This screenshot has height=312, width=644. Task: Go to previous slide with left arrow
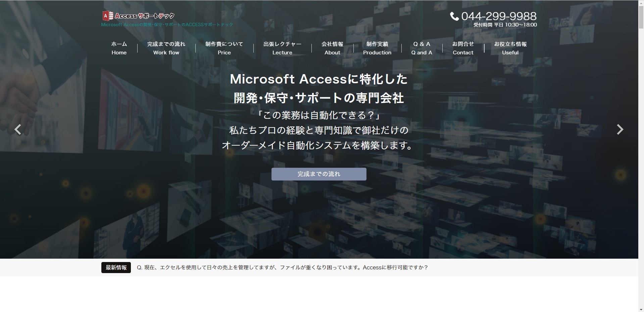click(x=18, y=129)
